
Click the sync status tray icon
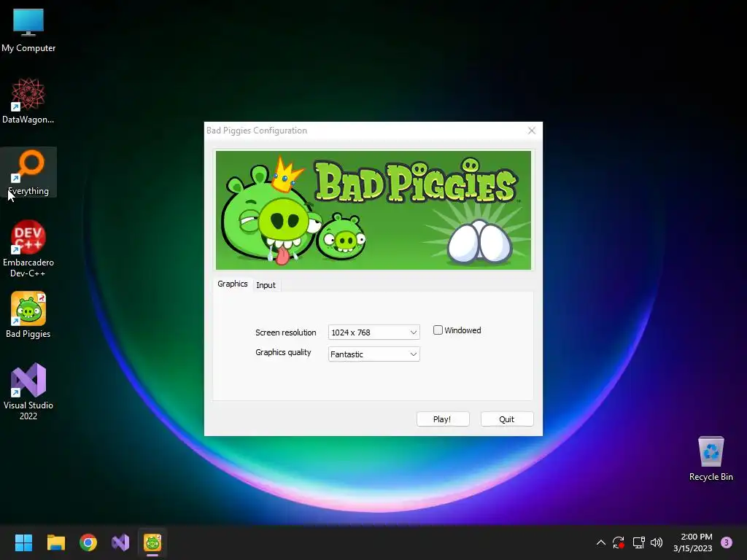click(619, 542)
